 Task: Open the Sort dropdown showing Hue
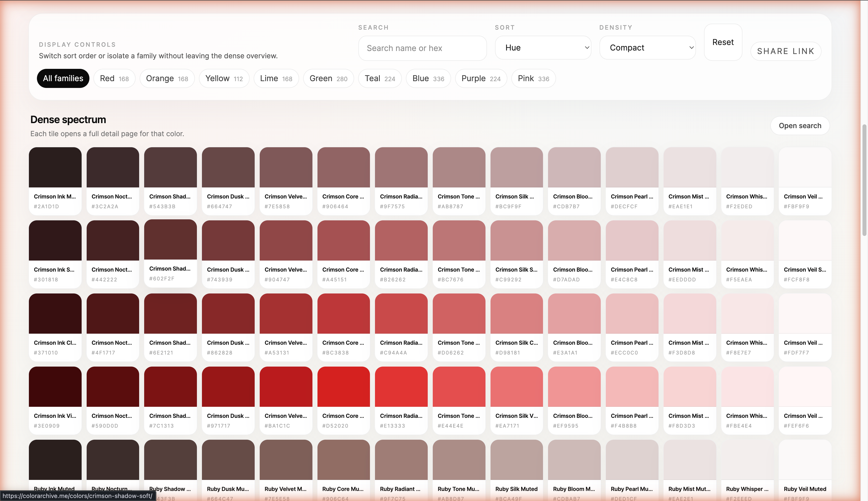point(543,47)
